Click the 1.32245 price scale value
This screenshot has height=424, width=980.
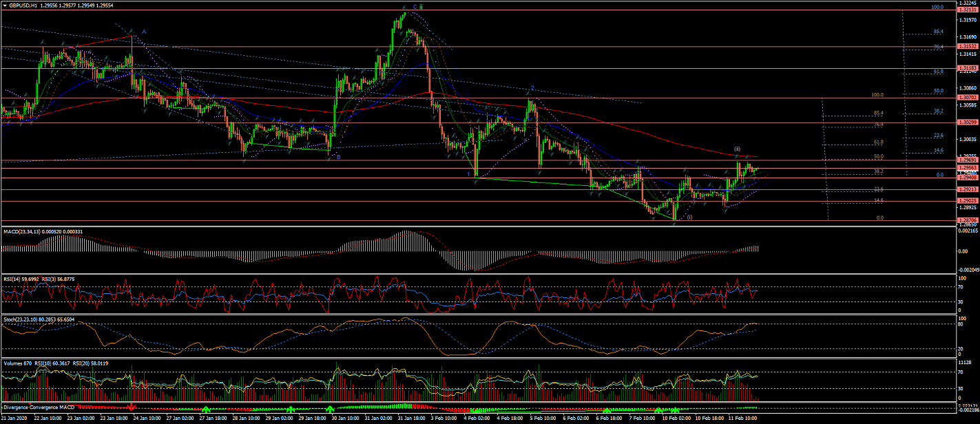(x=967, y=3)
